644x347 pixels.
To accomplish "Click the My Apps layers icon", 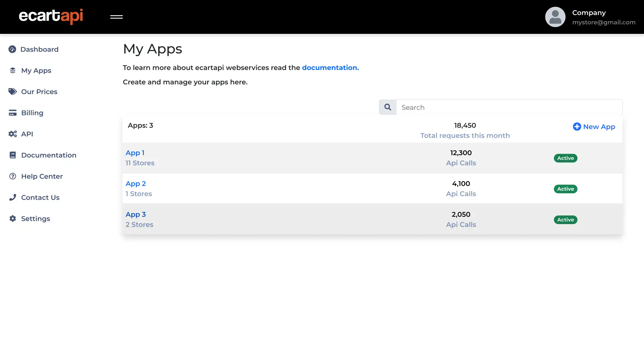I will coord(12,70).
